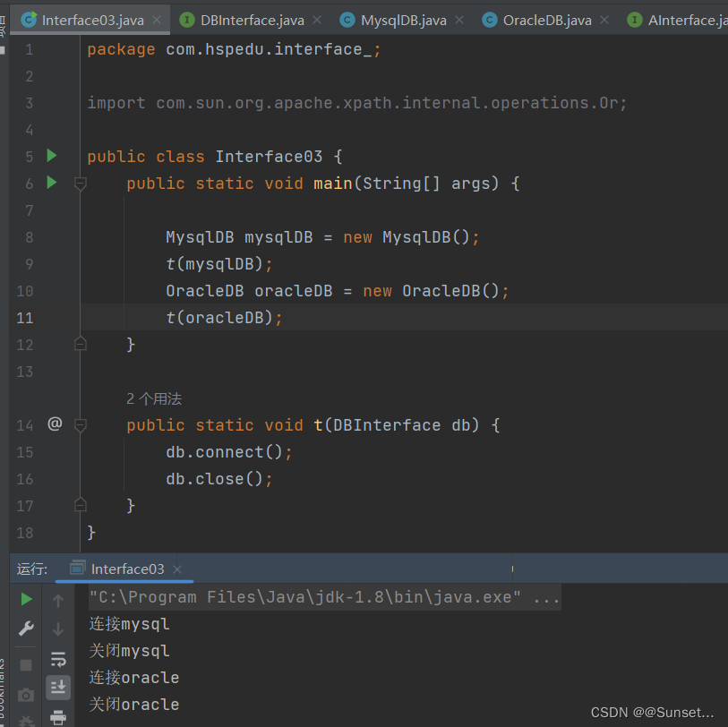Image resolution: width=728 pixels, height=727 pixels.
Task: Close the MysqlDB.java tab
Action: [x=459, y=20]
